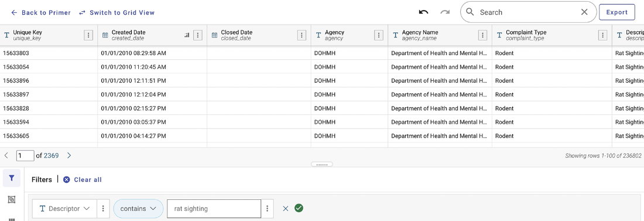
Task: Select cell with Unique Key 15633897
Action: point(49,94)
